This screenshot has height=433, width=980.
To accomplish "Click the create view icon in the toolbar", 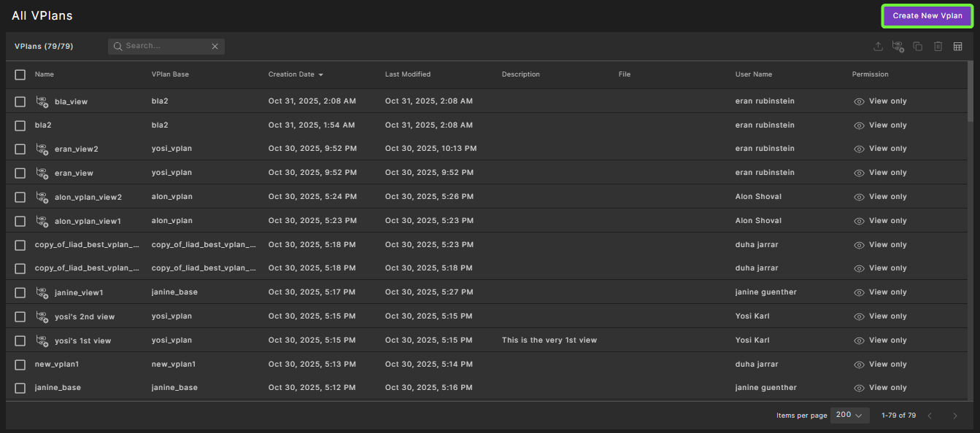I will pyautogui.click(x=898, y=47).
